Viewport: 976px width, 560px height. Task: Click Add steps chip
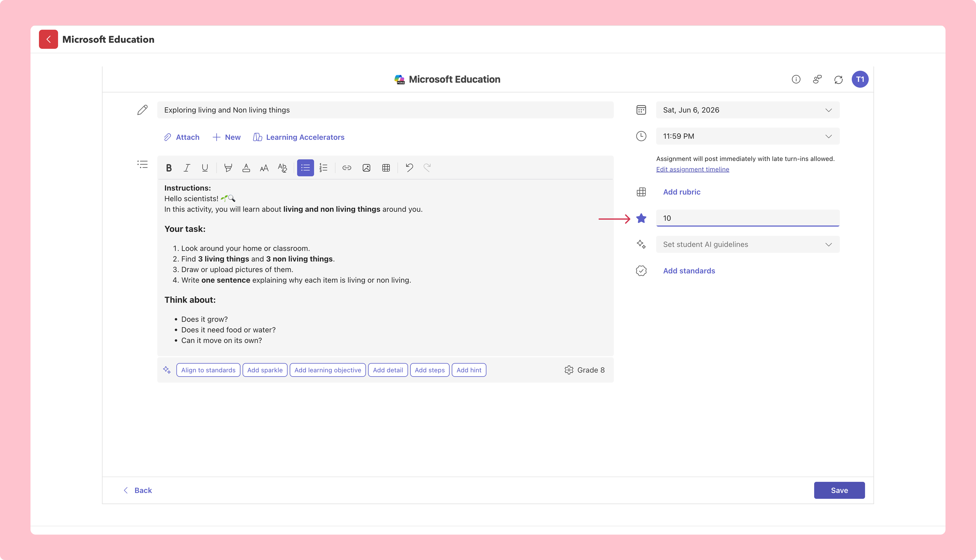click(x=430, y=370)
